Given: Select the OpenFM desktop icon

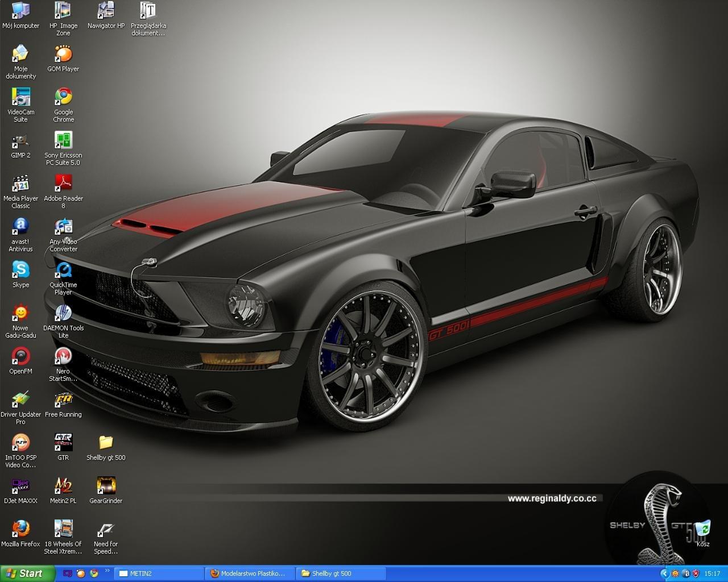Looking at the screenshot, I should (x=21, y=361).
